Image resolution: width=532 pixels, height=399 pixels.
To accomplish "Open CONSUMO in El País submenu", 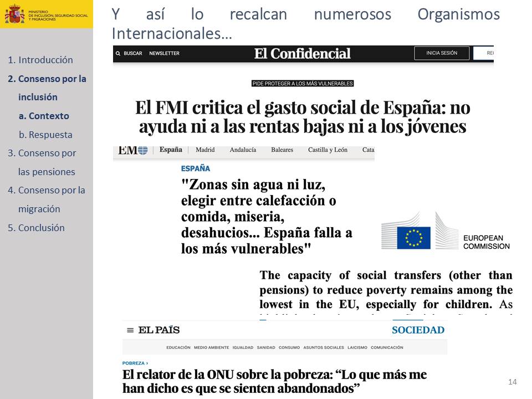I will [x=289, y=347].
